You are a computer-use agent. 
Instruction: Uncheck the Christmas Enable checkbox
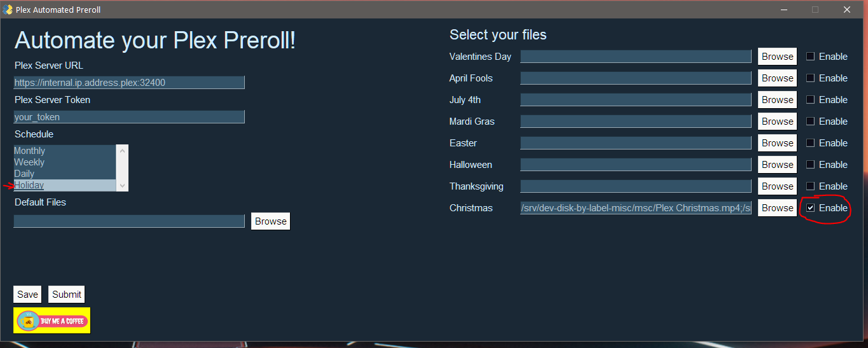tap(810, 208)
